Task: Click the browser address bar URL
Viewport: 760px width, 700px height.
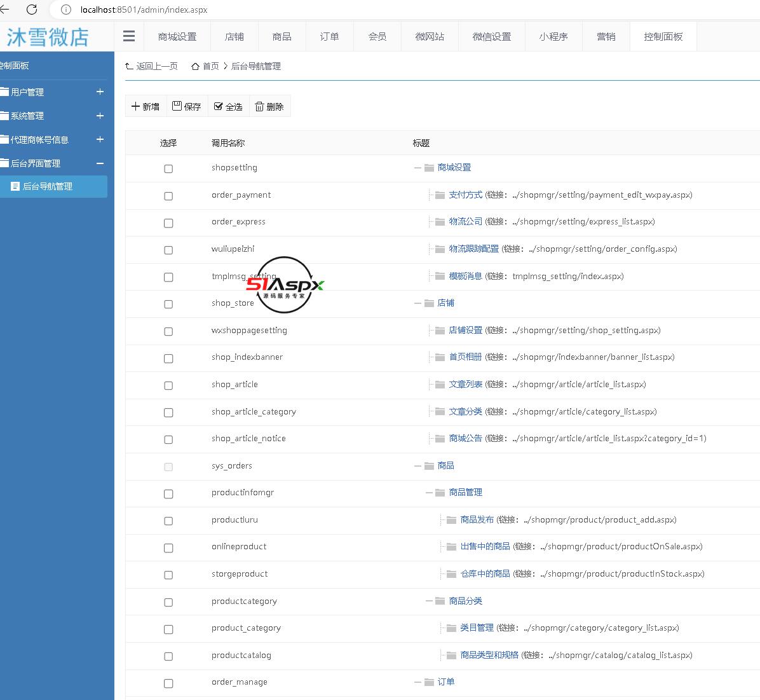Action: click(144, 10)
